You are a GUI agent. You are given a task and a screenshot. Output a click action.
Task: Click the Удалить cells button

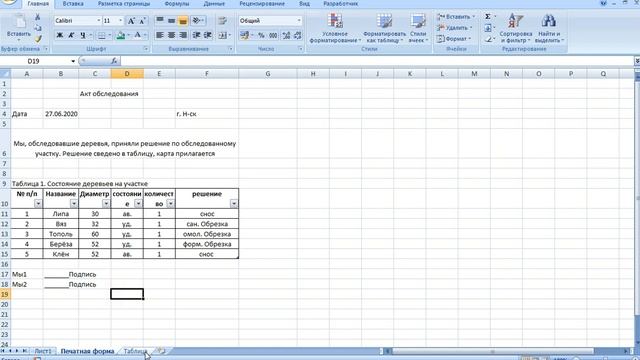click(x=454, y=28)
